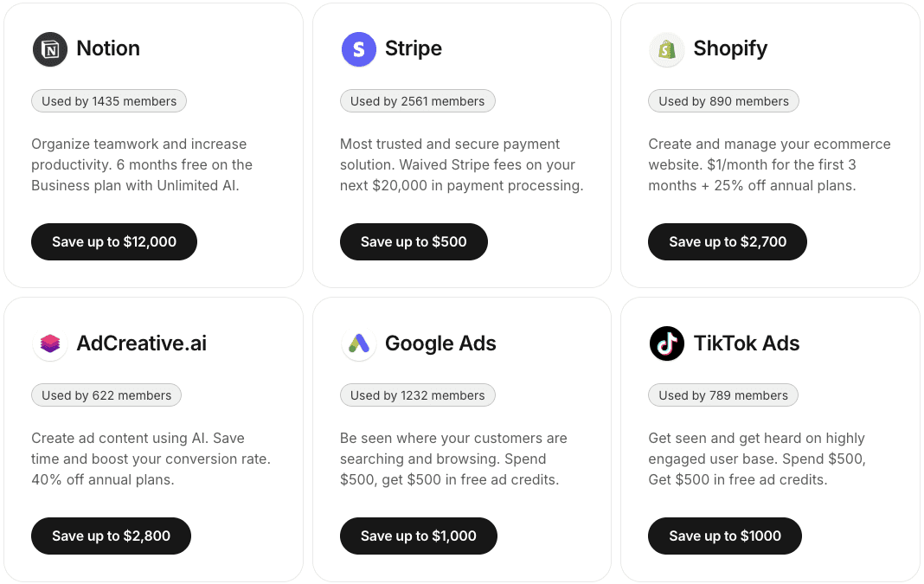Viewport: 924px width, 584px height.
Task: Select the Used by 622 members badge
Action: [x=106, y=395]
